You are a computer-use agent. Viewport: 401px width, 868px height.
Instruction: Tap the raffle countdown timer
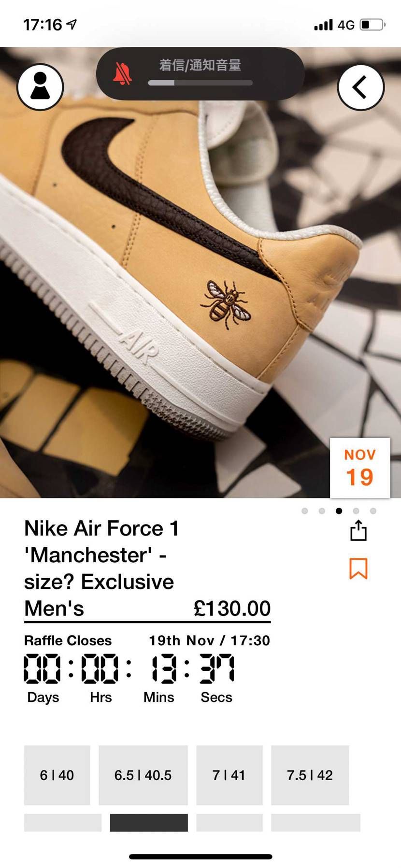[x=129, y=669]
